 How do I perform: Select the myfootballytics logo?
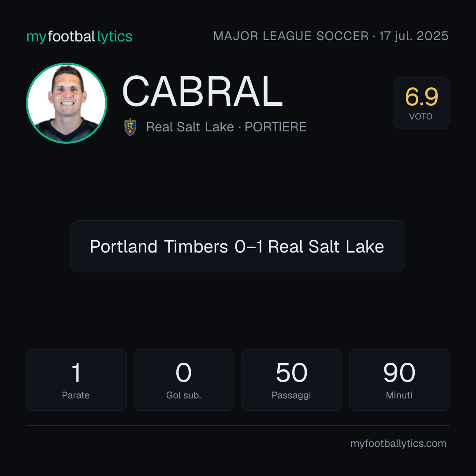[79, 37]
